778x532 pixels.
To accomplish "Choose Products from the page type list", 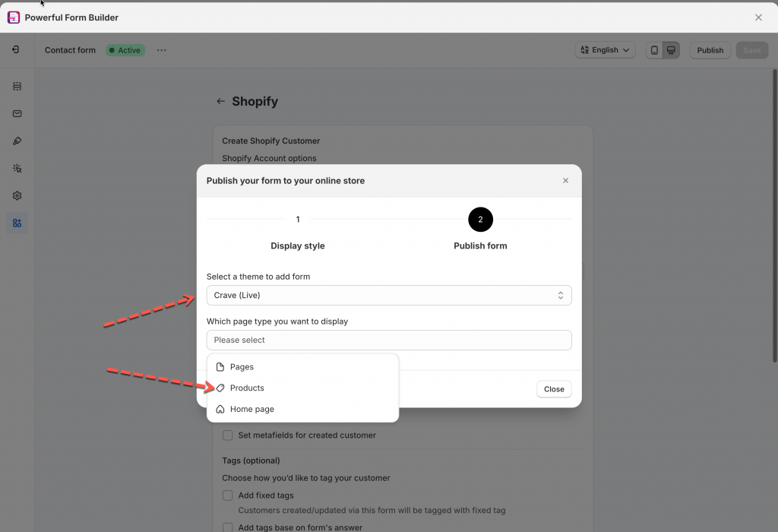I will pyautogui.click(x=248, y=388).
